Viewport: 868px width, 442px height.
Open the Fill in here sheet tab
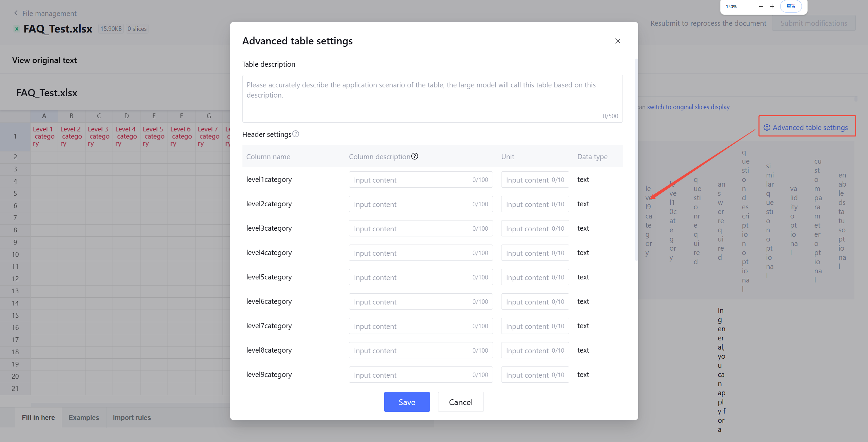pos(38,418)
